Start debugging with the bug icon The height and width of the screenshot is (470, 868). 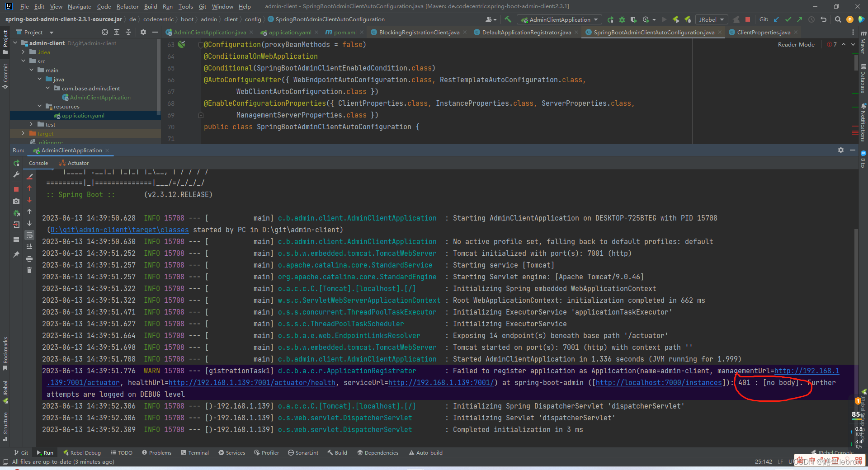(622, 19)
